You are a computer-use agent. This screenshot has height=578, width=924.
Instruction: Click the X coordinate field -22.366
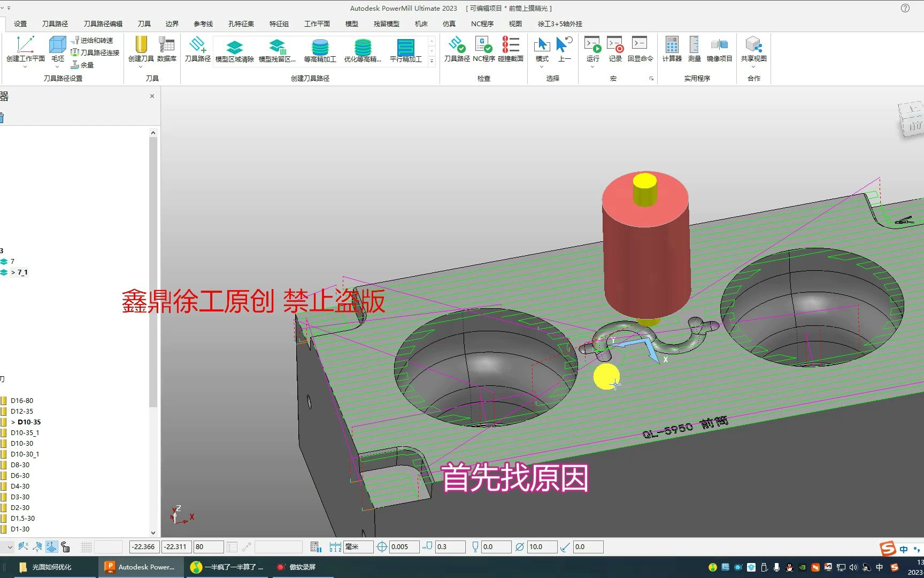point(144,547)
